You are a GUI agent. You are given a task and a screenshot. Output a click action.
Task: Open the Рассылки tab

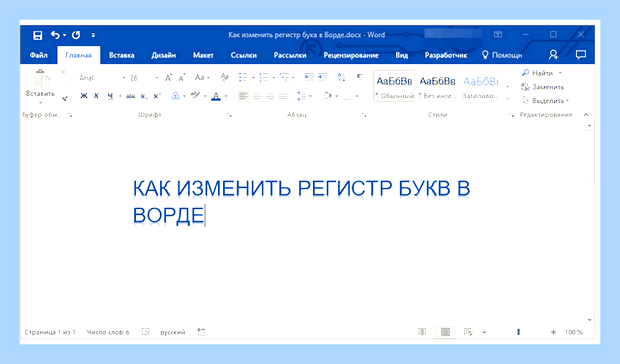point(290,55)
